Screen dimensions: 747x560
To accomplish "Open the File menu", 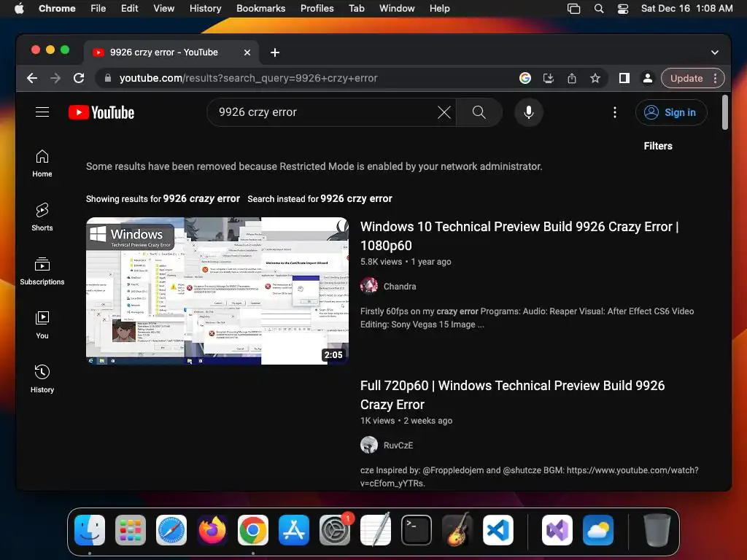I will click(x=98, y=8).
